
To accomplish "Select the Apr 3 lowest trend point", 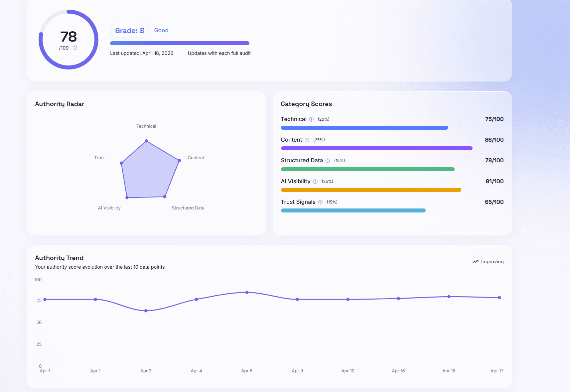I will pos(146,311).
